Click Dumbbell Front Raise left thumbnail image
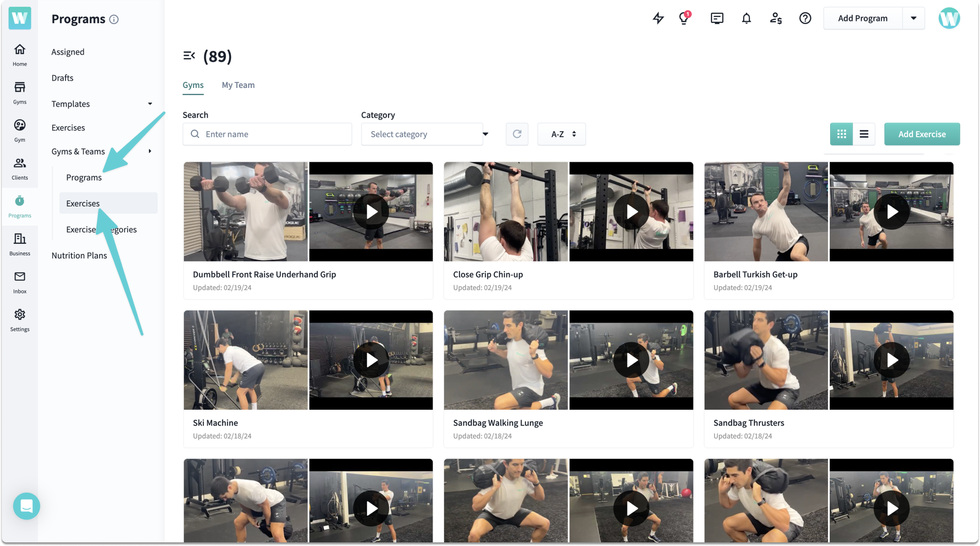Image resolution: width=980 pixels, height=546 pixels. tap(246, 211)
